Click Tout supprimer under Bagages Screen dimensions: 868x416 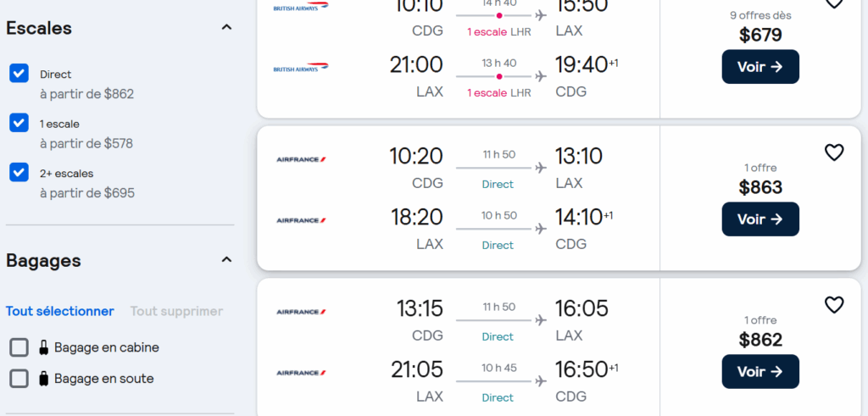pos(176,311)
